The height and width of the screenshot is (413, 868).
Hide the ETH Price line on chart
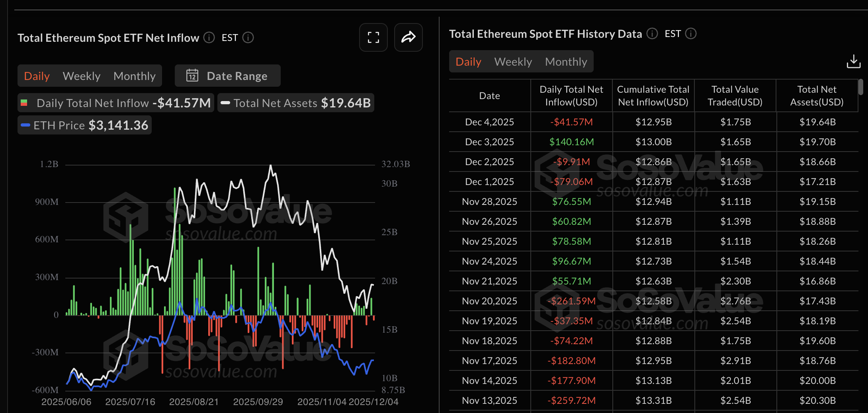(x=84, y=125)
